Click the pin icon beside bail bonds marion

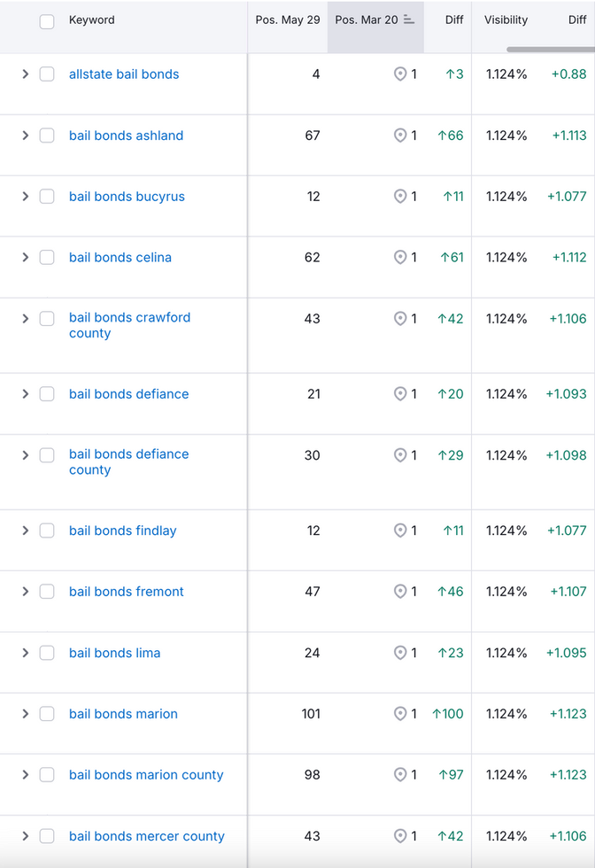(x=401, y=714)
